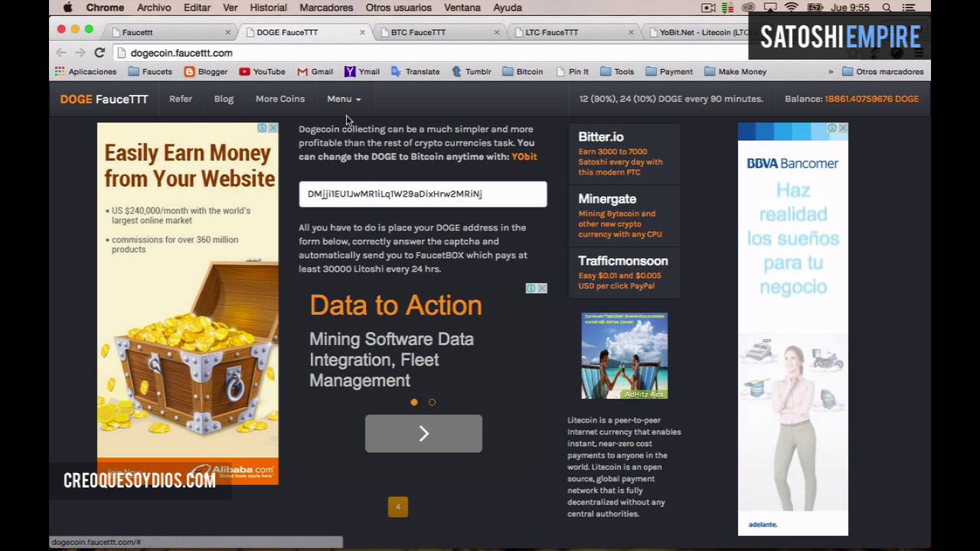Close the BTC FauceTTT tab
This screenshot has height=551, width=980.
[x=496, y=32]
